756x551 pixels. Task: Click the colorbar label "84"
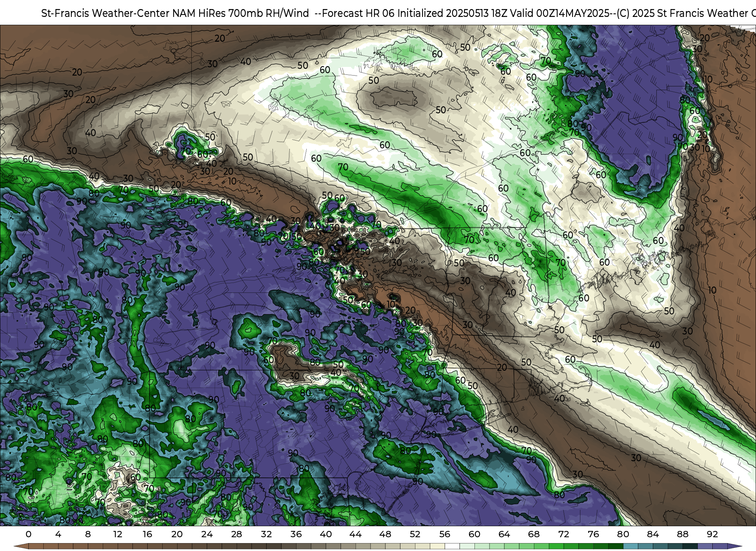(653, 534)
